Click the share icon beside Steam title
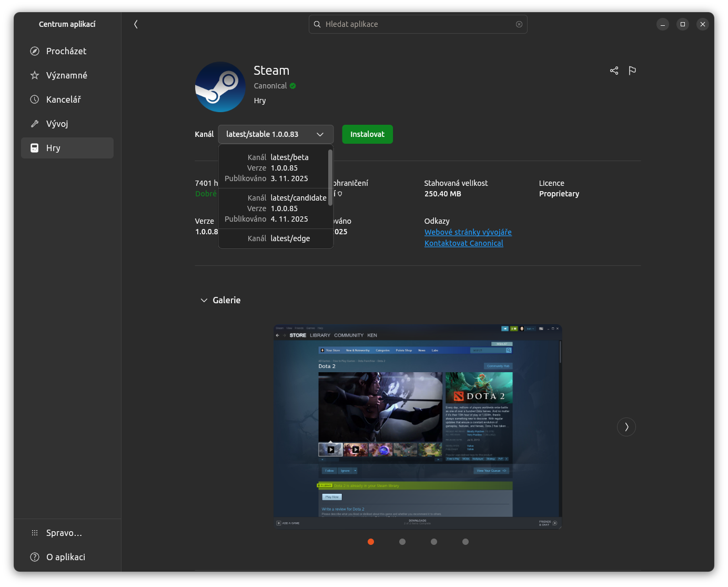The height and width of the screenshot is (587, 728). tap(614, 71)
